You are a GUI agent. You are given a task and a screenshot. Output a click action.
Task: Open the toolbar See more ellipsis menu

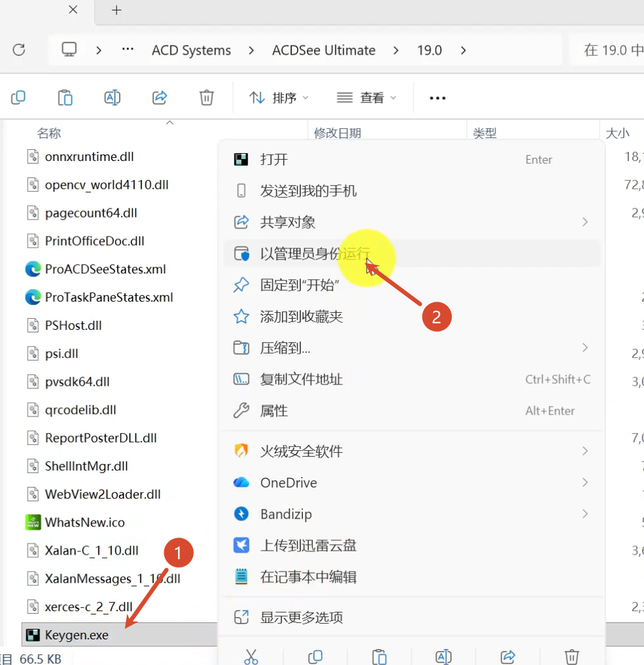[438, 98]
